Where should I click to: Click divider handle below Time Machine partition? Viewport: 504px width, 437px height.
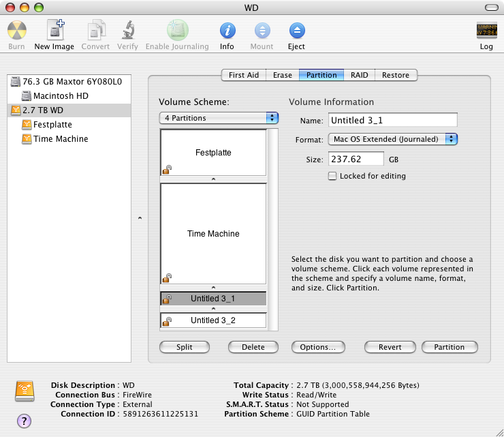pyautogui.click(x=213, y=288)
